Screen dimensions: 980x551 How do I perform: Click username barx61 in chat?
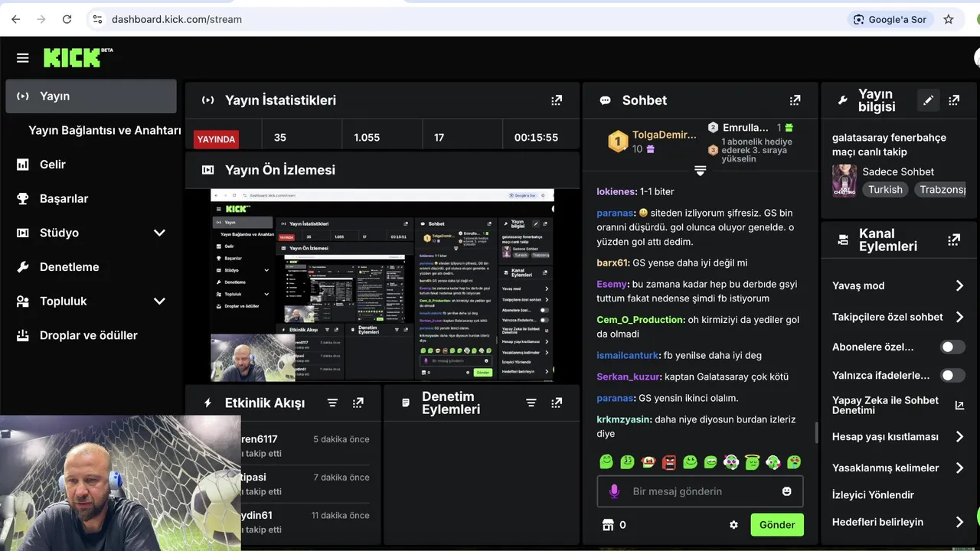coord(612,262)
